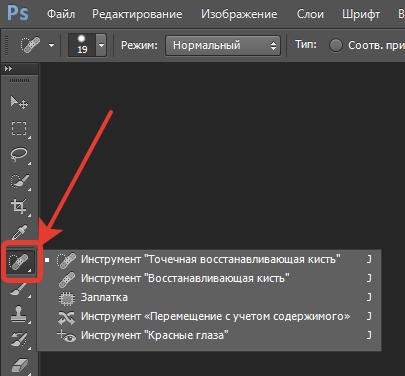Screen dimensions: 405x376
Task: Select the Clone Stamp tool
Action: tap(19, 314)
